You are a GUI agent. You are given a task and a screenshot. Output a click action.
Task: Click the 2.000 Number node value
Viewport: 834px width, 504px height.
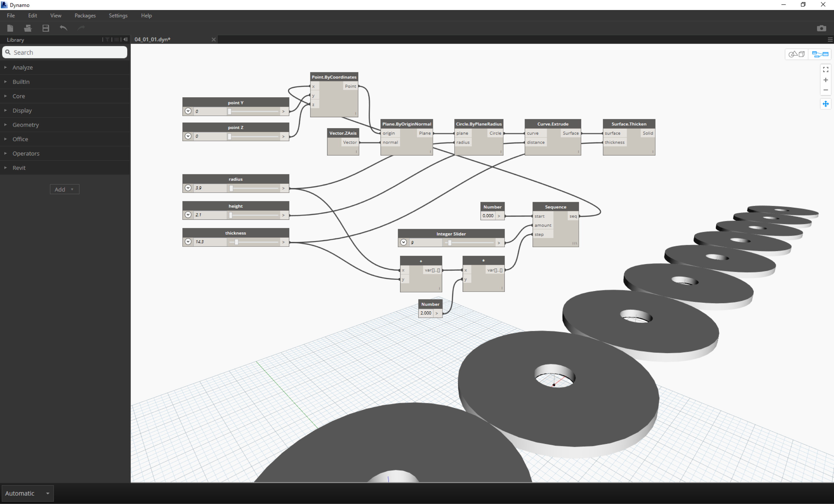click(x=426, y=313)
